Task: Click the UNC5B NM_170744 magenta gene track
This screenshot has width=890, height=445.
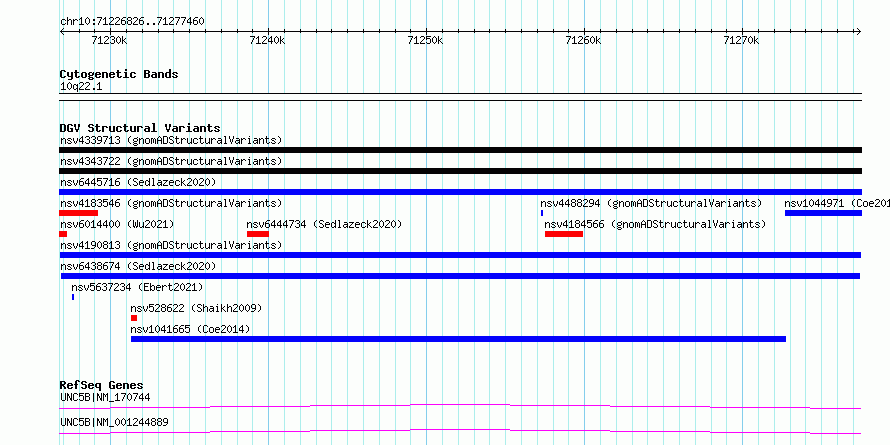Action: (x=460, y=406)
